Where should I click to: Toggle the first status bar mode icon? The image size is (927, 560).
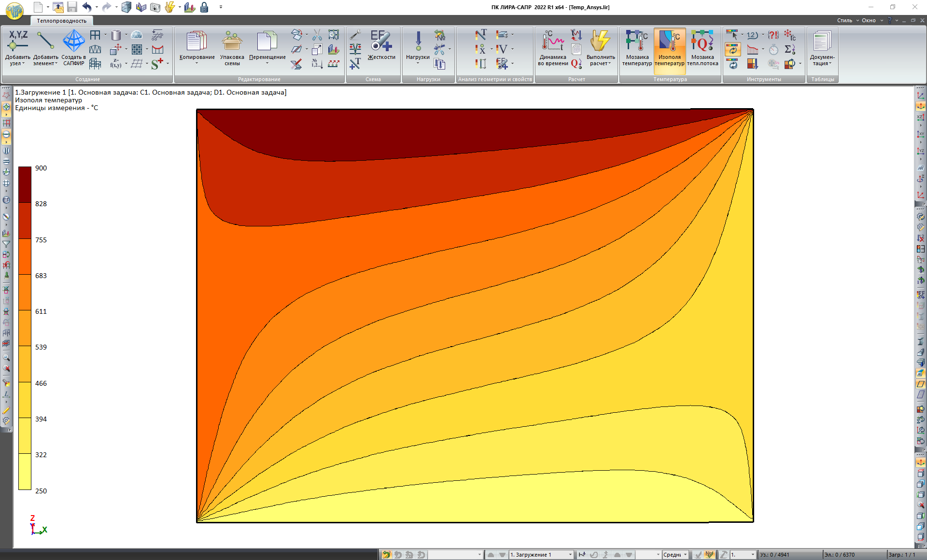click(386, 555)
